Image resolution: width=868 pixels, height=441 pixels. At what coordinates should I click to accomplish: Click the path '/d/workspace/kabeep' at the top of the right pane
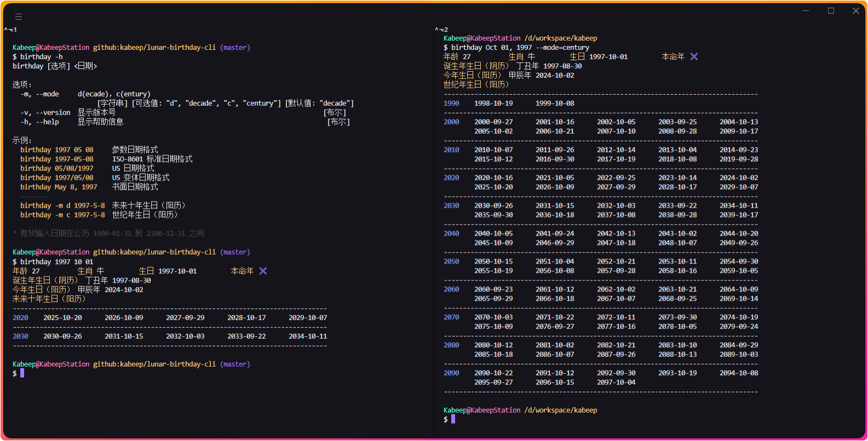pyautogui.click(x=561, y=38)
